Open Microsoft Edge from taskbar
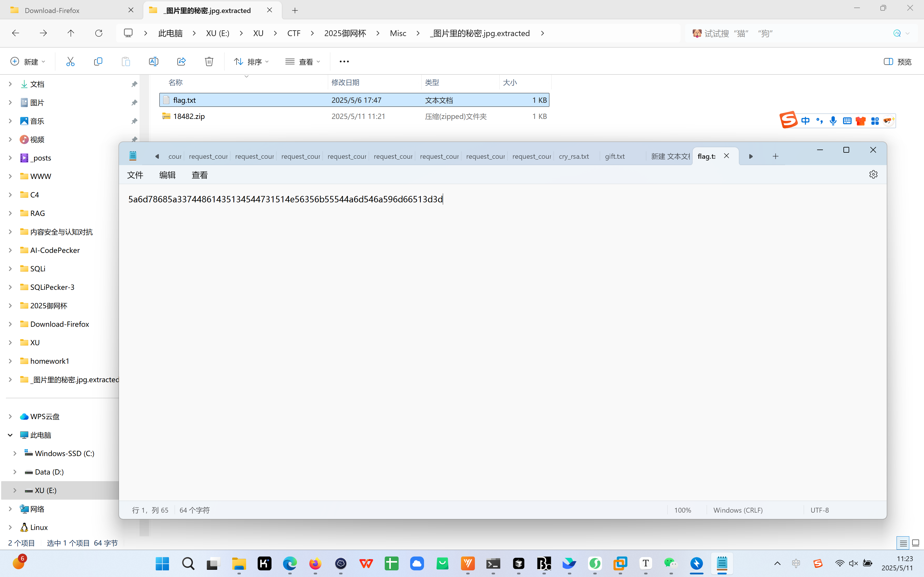The height and width of the screenshot is (577, 924). tap(290, 563)
